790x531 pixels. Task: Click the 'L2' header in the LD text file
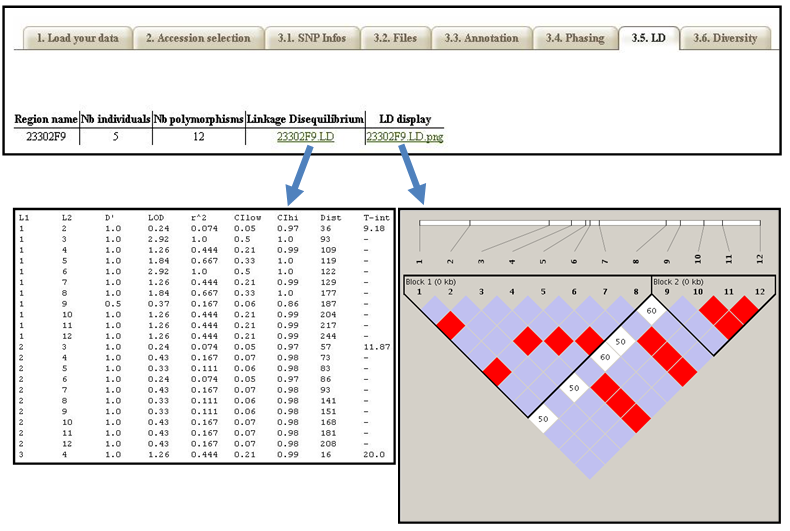click(67, 218)
